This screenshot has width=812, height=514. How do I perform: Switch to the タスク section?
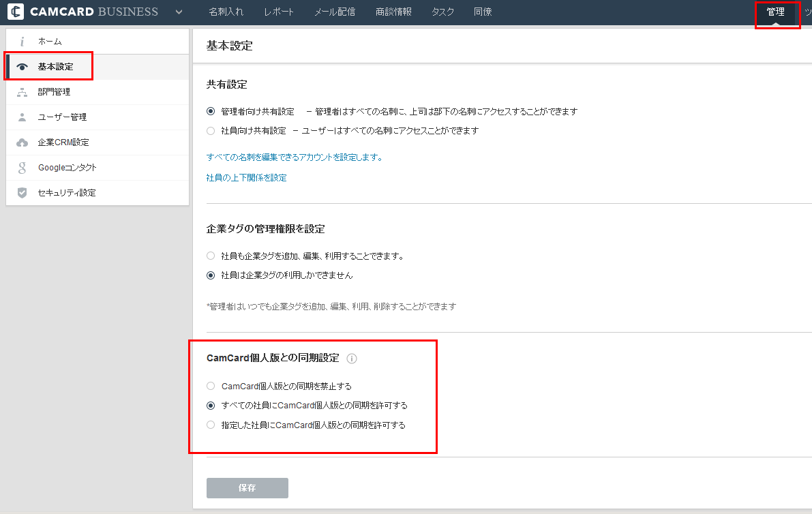point(442,12)
